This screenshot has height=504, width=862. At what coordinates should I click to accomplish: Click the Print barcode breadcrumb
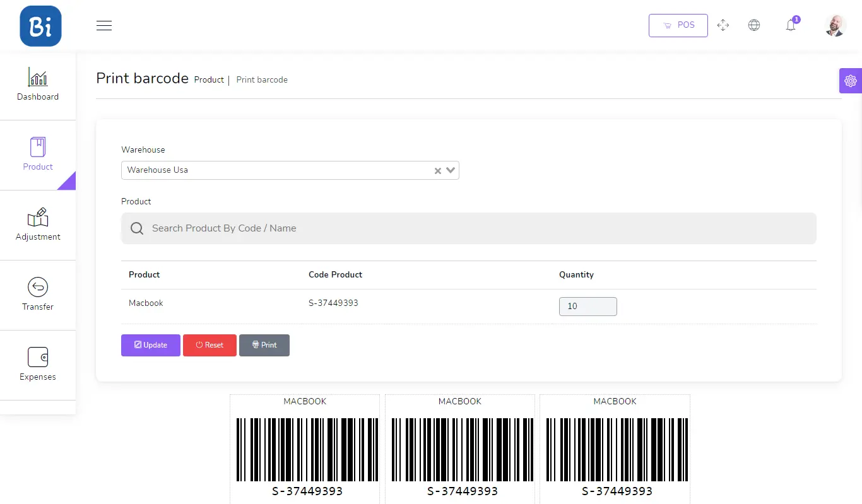click(x=262, y=80)
